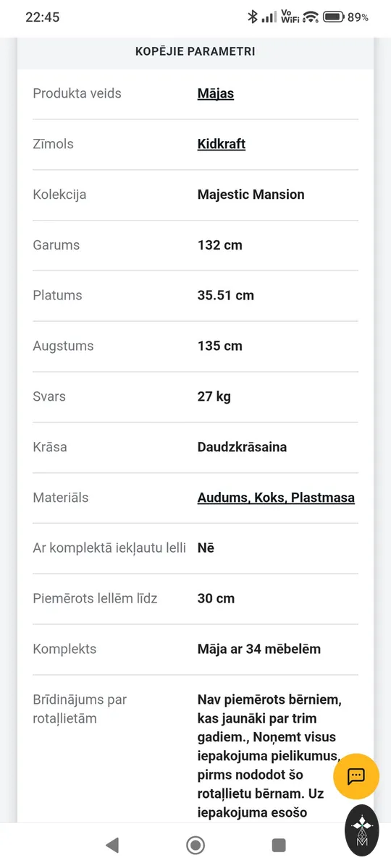
Task: Tap the Wi-Fi signal status icon
Action: [311, 17]
